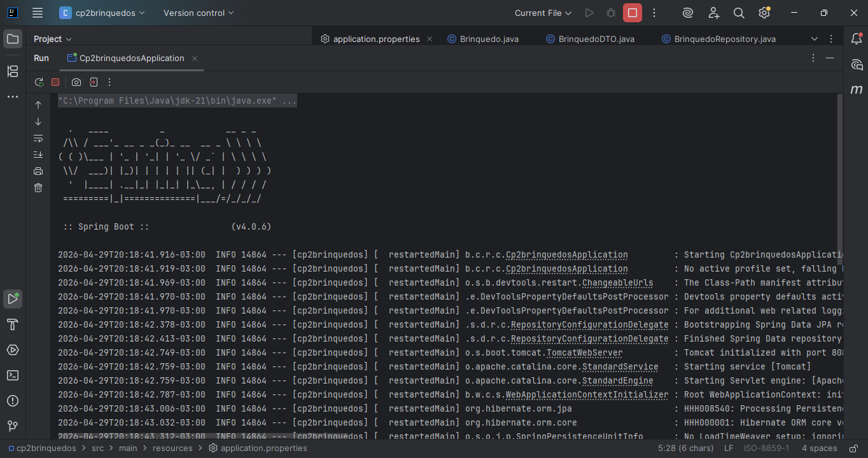Open Maven tool window 'm' icon
The image size is (868, 458).
(x=857, y=90)
